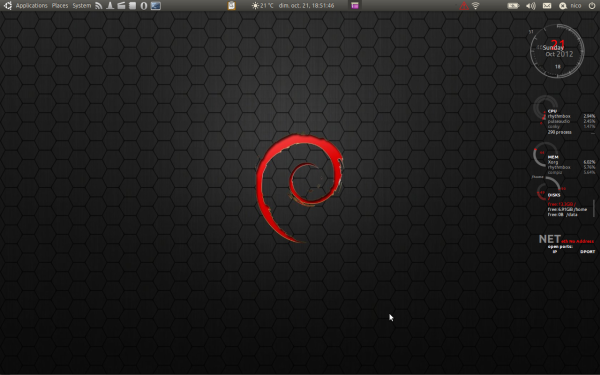Screen dimensions: 600x375
Task: Click the compiz entry under MEM
Action: 555,172
